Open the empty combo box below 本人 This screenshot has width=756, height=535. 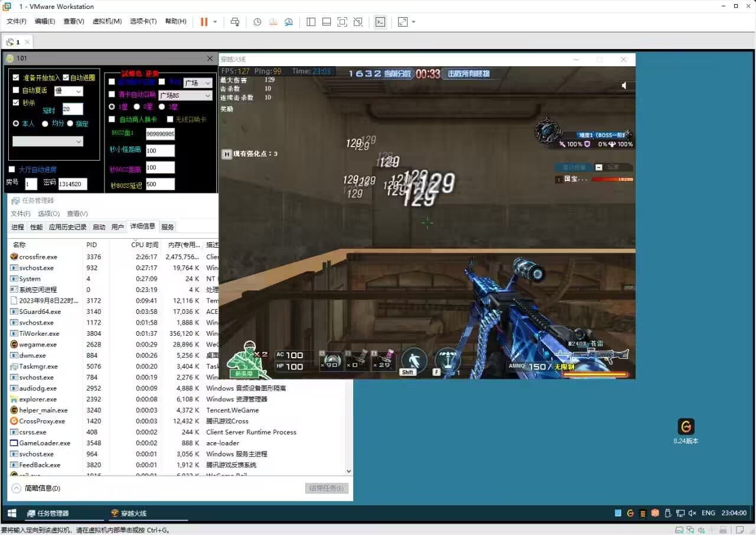[x=48, y=141]
